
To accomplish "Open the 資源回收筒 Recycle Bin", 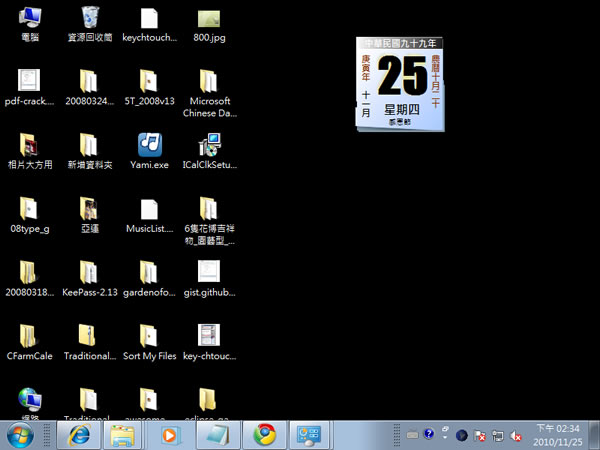I will click(90, 18).
